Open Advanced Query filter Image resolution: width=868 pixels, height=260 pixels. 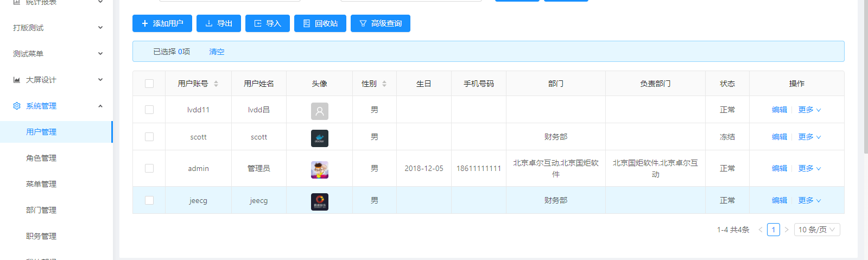tap(380, 23)
